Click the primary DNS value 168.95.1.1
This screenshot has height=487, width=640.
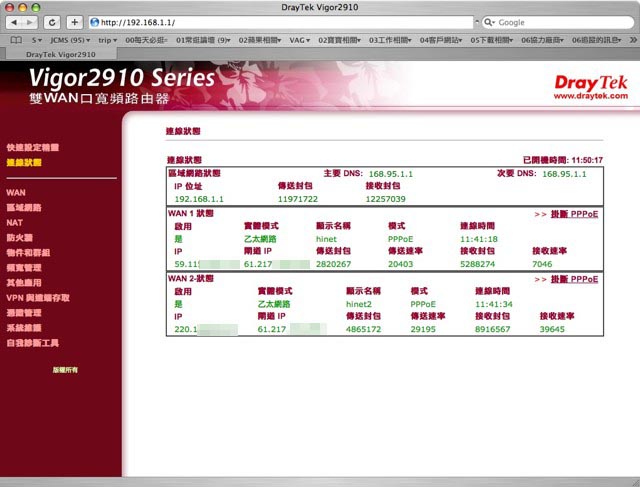coord(391,174)
